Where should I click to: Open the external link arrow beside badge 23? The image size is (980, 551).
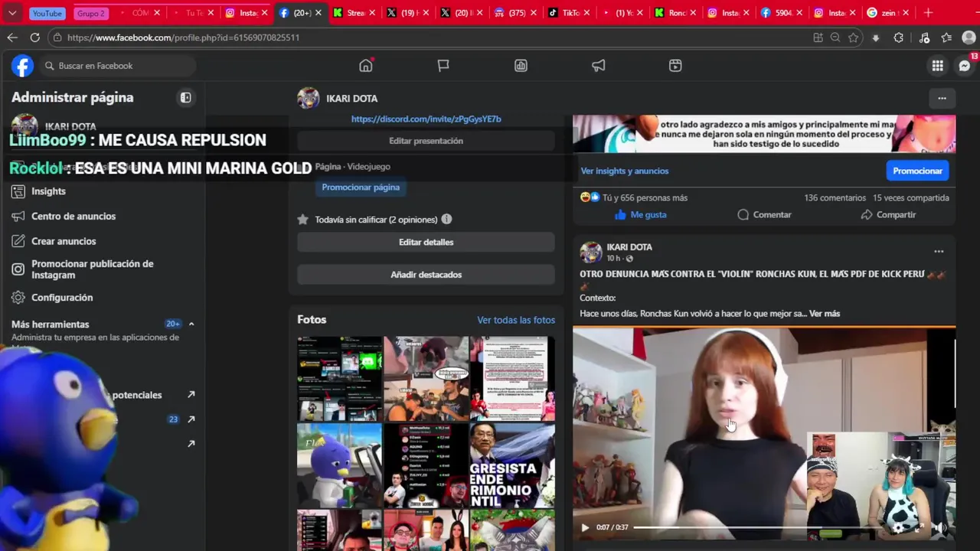pos(191,419)
